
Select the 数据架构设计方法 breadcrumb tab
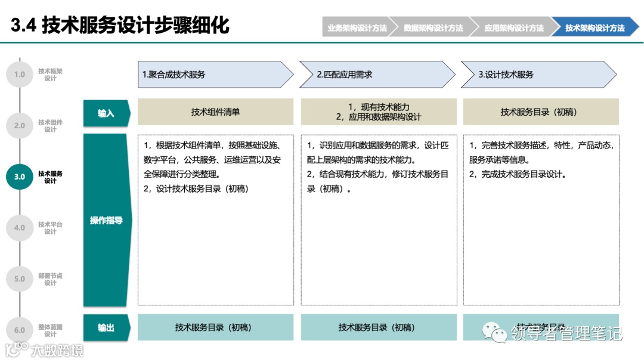click(x=433, y=27)
